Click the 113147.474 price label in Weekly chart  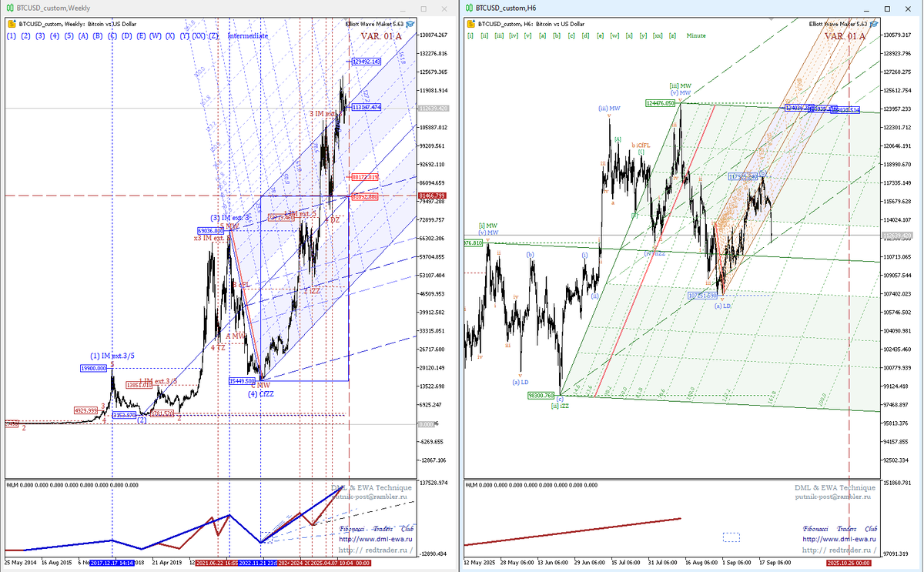(367, 107)
